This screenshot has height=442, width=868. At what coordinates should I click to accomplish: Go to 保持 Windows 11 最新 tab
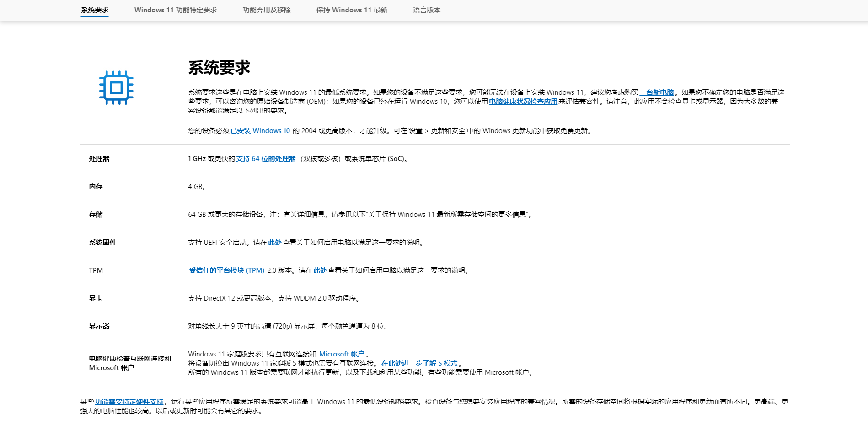pyautogui.click(x=352, y=10)
